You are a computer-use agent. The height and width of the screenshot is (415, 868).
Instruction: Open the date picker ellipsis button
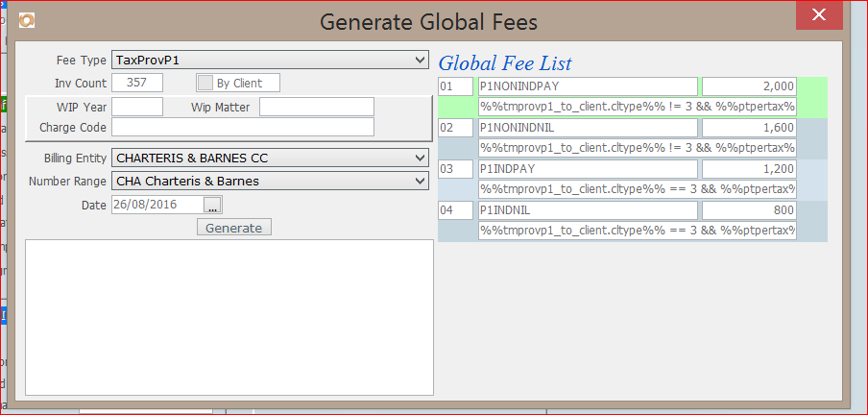click(213, 205)
